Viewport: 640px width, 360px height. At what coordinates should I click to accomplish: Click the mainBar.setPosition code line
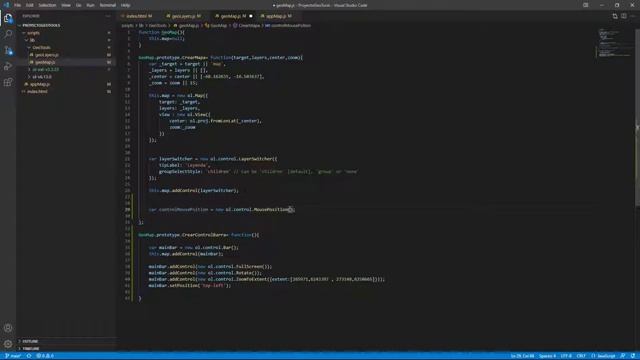(x=190, y=286)
